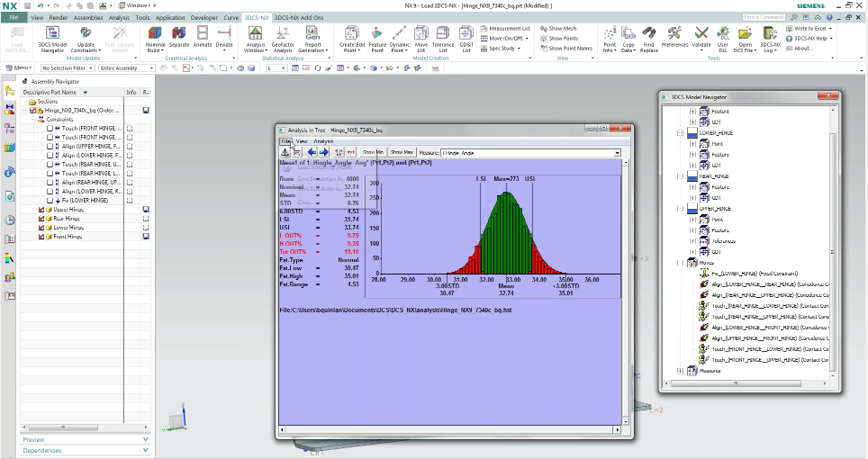Check the Fix (LOWER HINGE) constraint checkbox

(x=50, y=200)
